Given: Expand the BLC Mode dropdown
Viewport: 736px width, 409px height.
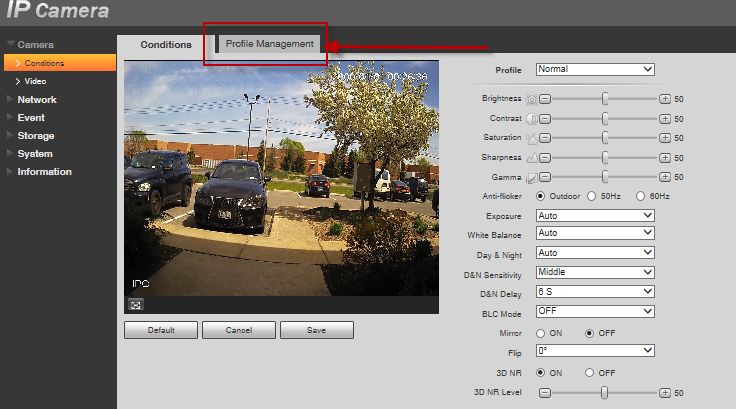Looking at the screenshot, I should point(595,311).
